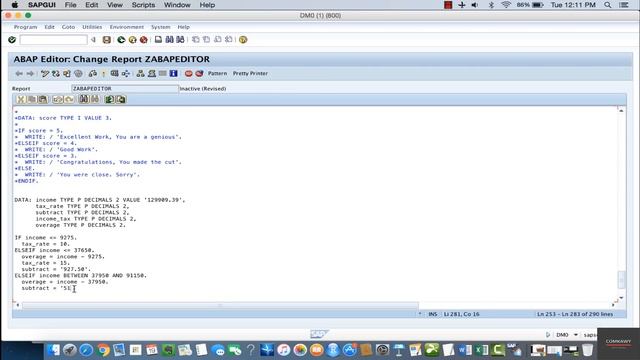The image size is (640, 360).
Task: Click the line 'IF income <= 9275.'
Action: [x=45, y=238]
